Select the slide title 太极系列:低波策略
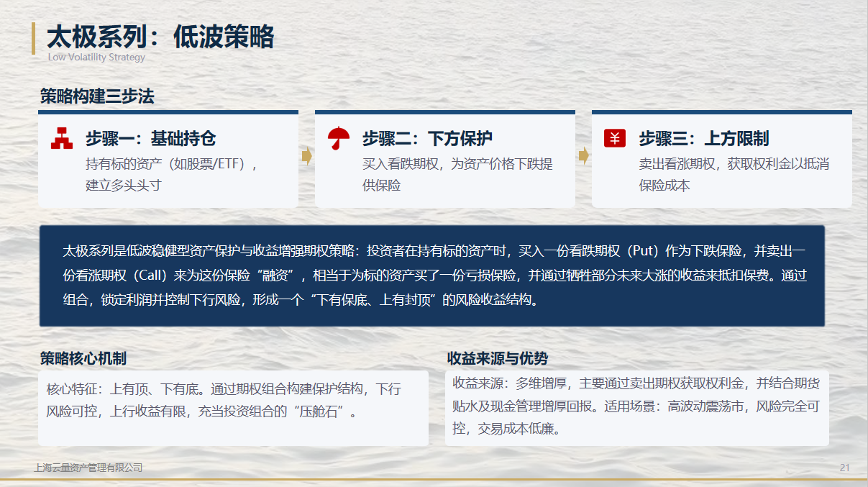 (160, 37)
